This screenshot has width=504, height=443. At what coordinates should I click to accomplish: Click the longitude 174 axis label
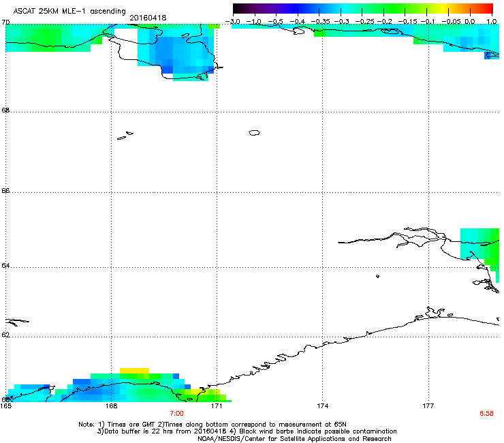(322, 406)
